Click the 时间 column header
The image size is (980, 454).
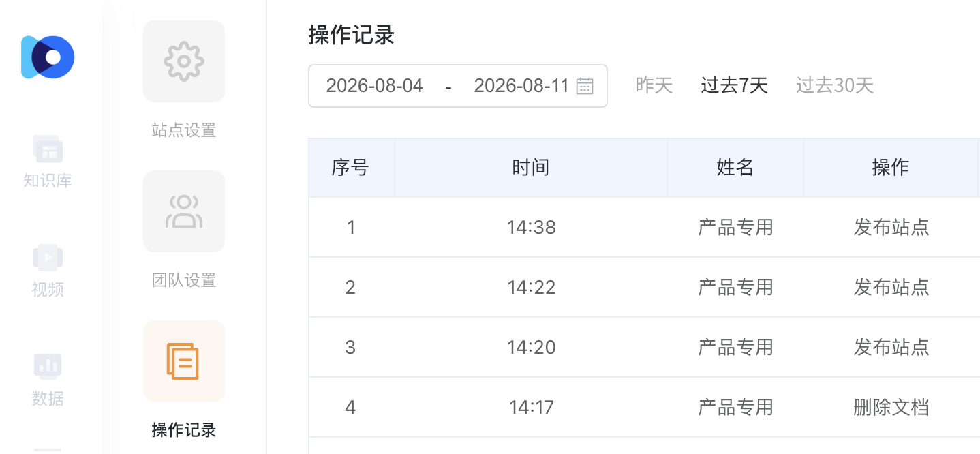[531, 168]
